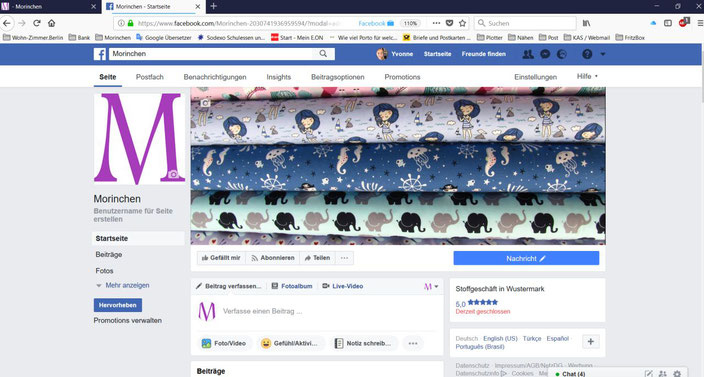
Task: Expand the Hilfe dropdown
Action: click(x=587, y=76)
